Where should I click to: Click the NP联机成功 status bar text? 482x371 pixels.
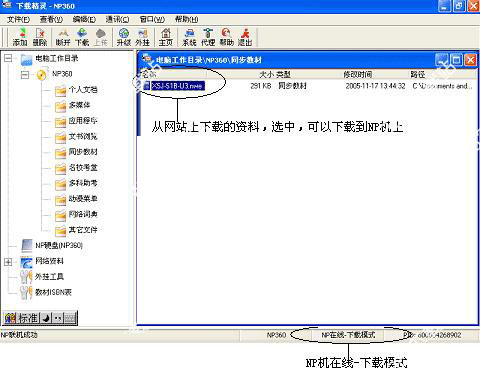click(19, 335)
